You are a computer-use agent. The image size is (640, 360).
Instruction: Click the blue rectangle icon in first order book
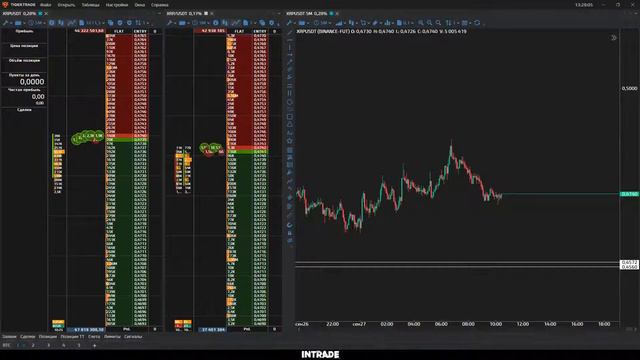(18, 23)
